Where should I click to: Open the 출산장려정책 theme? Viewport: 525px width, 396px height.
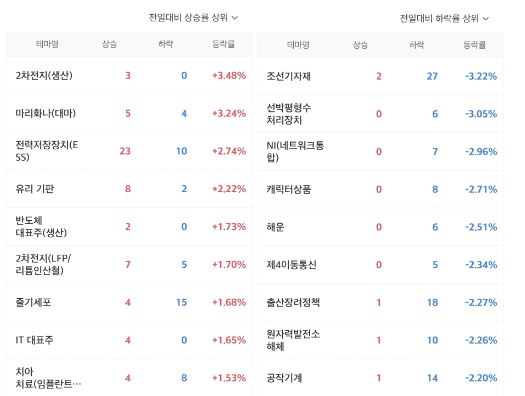293,303
